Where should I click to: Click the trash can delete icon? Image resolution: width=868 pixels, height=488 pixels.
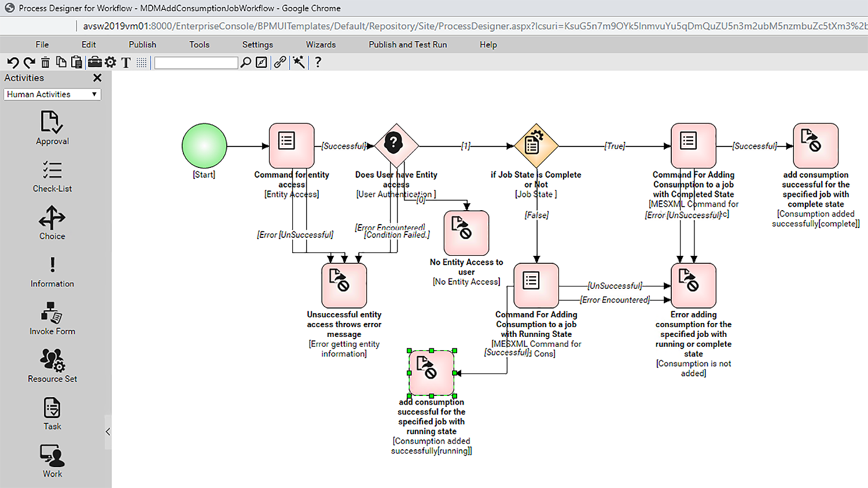[45, 63]
